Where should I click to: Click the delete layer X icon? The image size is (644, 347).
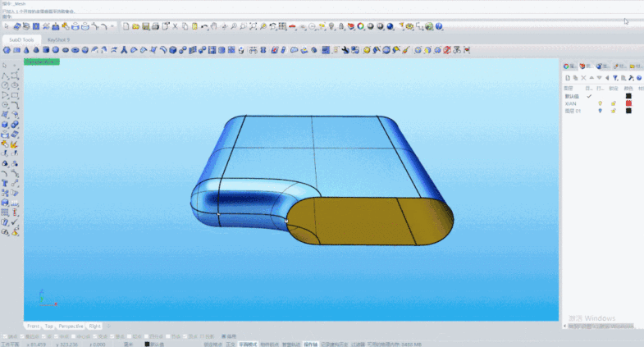(585, 78)
